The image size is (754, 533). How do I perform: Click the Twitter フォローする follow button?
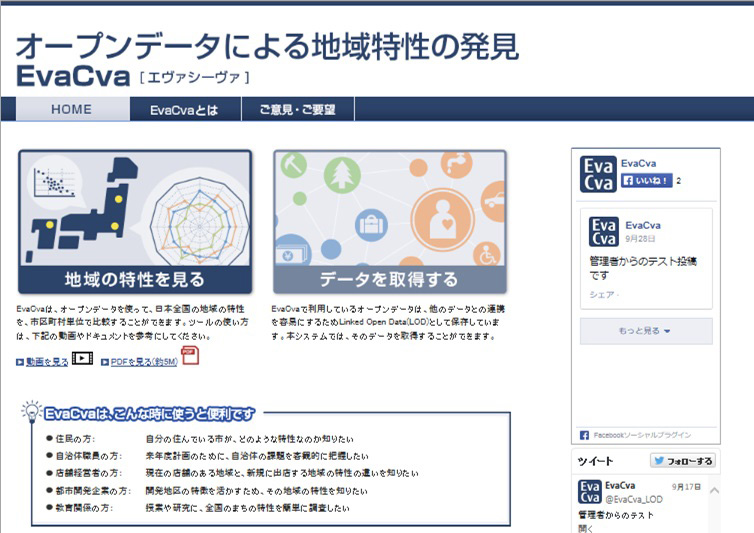[682, 461]
